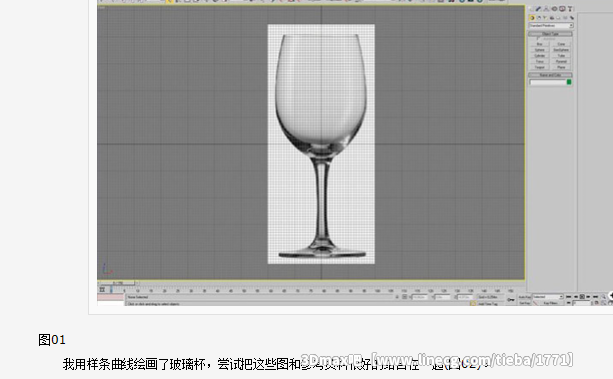The image size is (613, 379).
Task: Open the Motion command panel tab
Action: [x=554, y=9]
